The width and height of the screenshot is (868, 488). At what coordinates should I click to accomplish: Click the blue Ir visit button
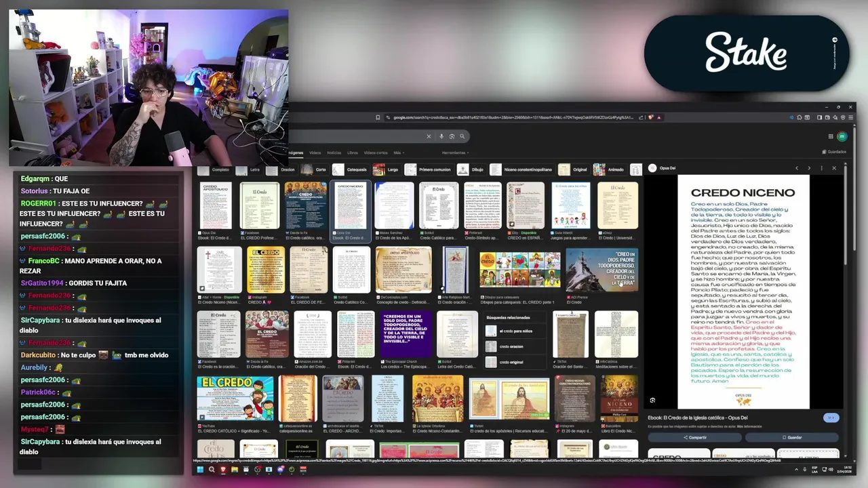[831, 418]
